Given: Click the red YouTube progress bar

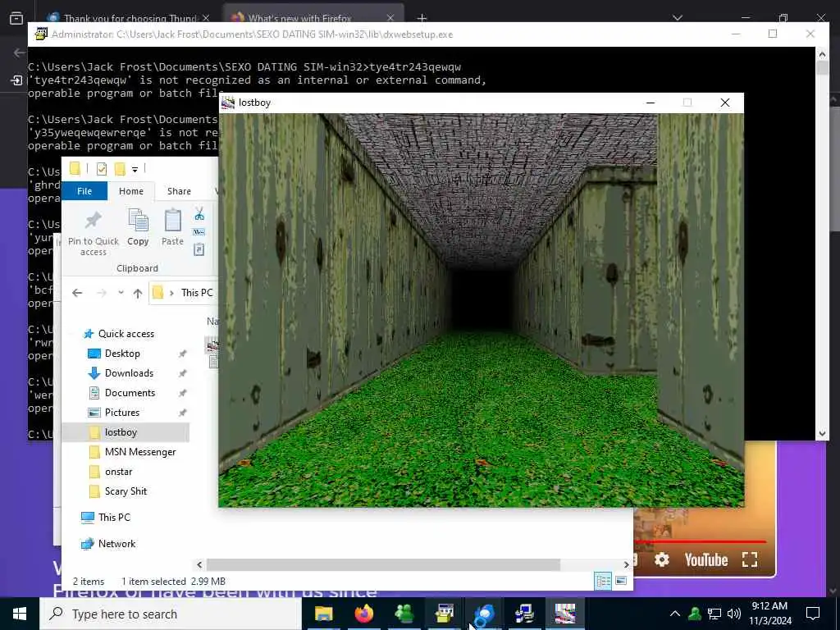Looking at the screenshot, I should 700,541.
